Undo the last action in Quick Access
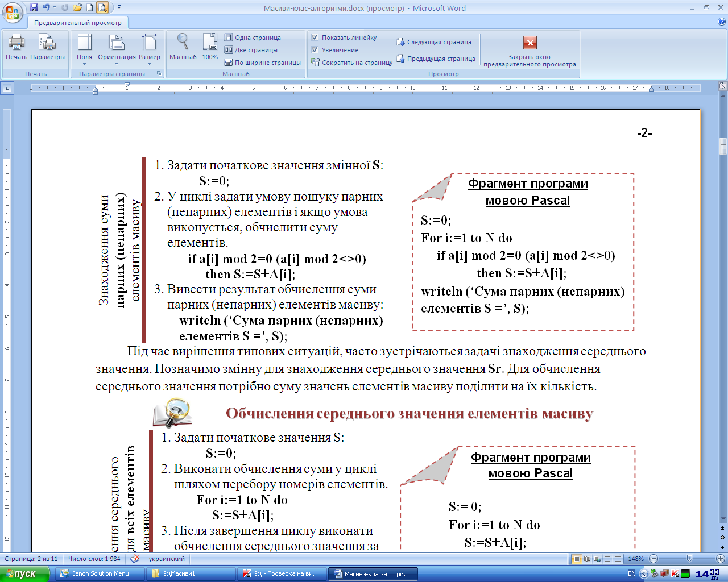This screenshot has width=728, height=582. pyautogui.click(x=47, y=8)
